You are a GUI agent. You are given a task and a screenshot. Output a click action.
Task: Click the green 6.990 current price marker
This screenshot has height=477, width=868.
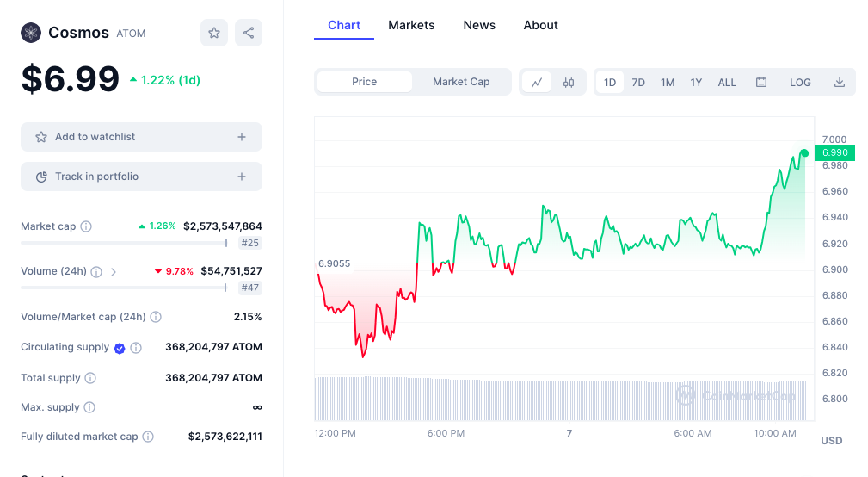(x=834, y=152)
